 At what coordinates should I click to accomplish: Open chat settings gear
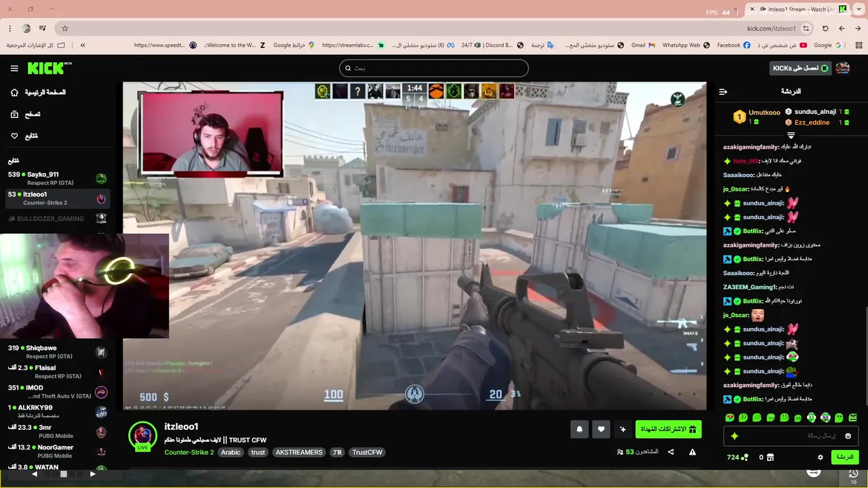point(820,457)
